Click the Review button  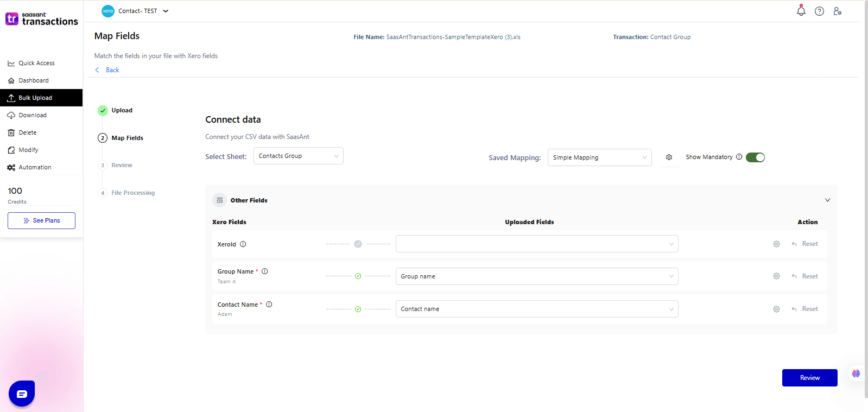(x=809, y=378)
